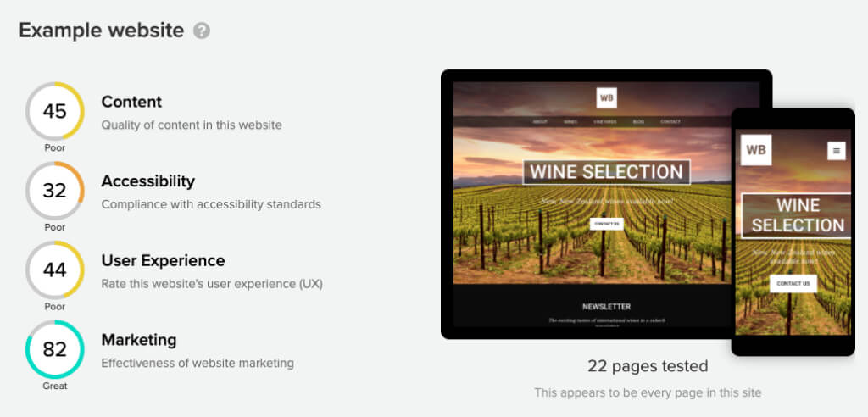Screen dimensions: 868x417
Task: Open the Marketing heading link
Action: pyautogui.click(x=138, y=340)
